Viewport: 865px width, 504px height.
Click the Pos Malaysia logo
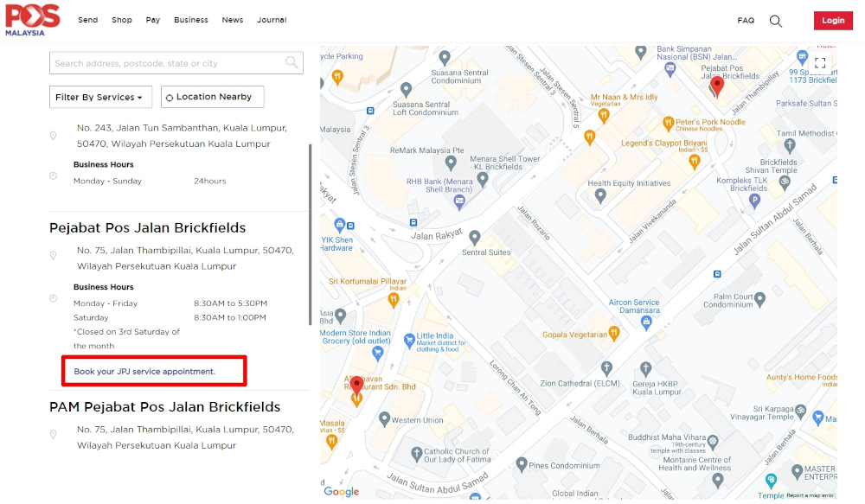(x=32, y=19)
